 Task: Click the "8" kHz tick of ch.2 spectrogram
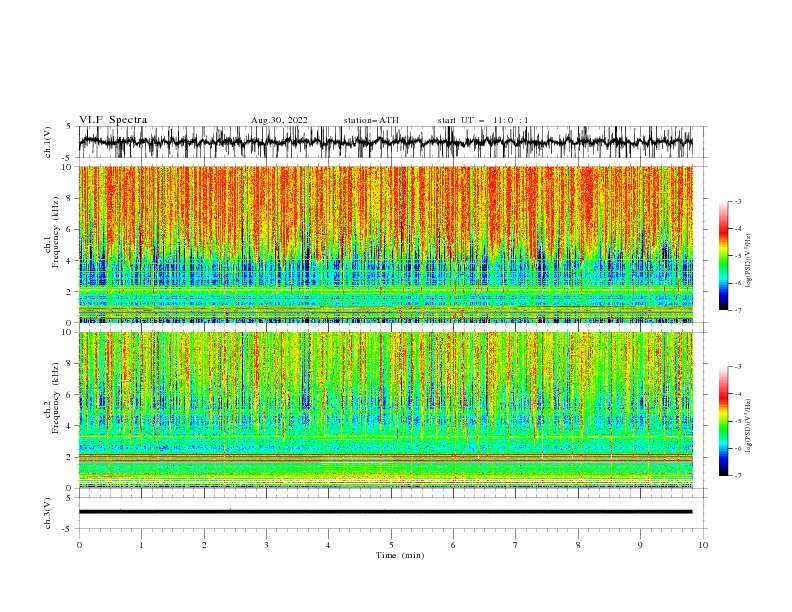[71, 364]
